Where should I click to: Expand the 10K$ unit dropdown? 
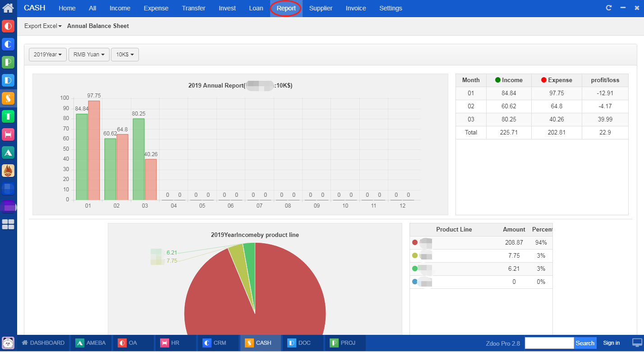[125, 55]
